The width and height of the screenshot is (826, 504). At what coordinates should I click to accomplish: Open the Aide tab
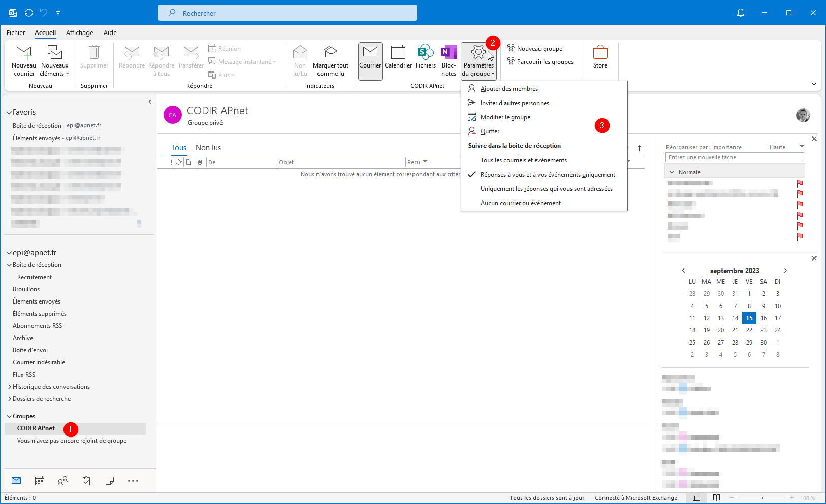coord(110,32)
